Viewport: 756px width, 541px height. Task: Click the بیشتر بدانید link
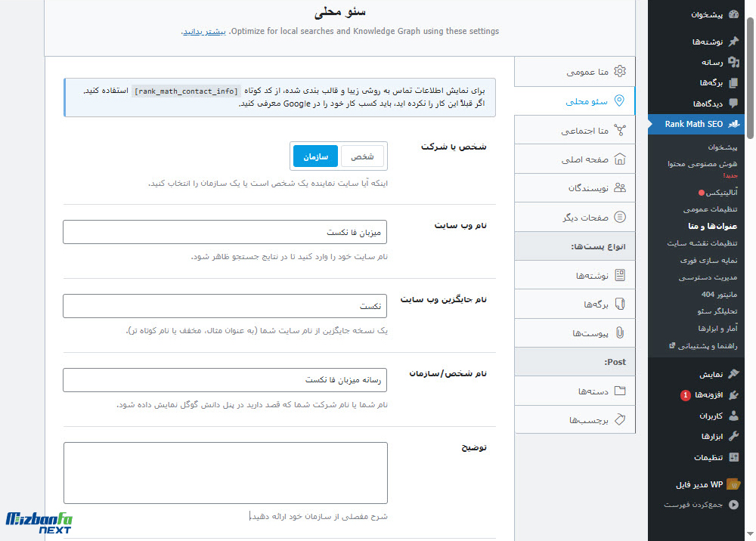203,32
